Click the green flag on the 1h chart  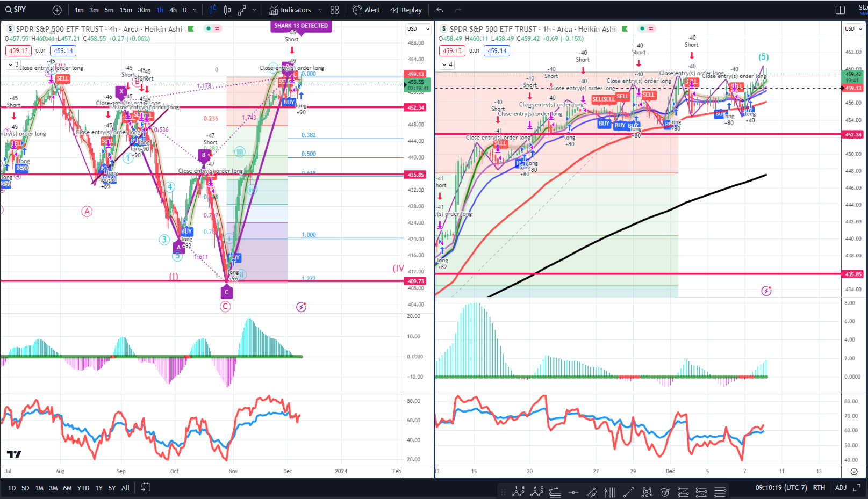coord(625,28)
